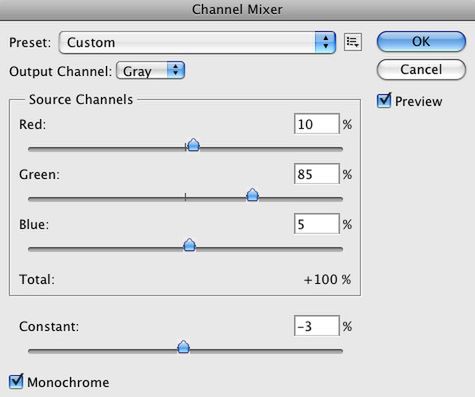Toggle the Preview checkbox
Image resolution: width=475 pixels, height=397 pixels.
coord(384,101)
